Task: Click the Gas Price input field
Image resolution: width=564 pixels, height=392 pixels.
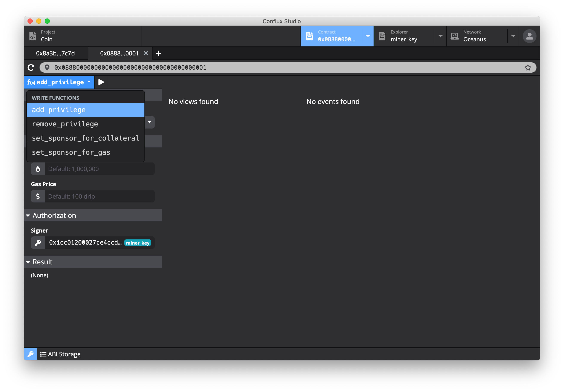Action: (99, 196)
